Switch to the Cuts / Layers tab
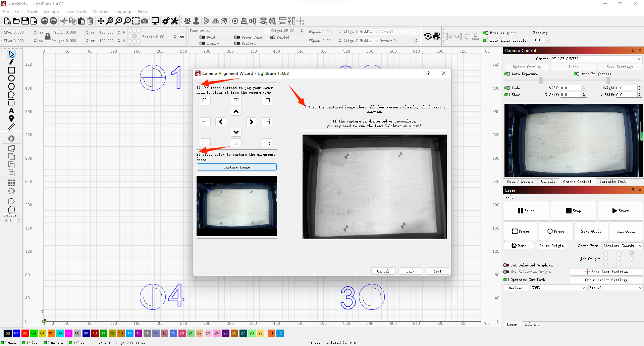Viewport: 644px width, 346px height. click(520, 181)
